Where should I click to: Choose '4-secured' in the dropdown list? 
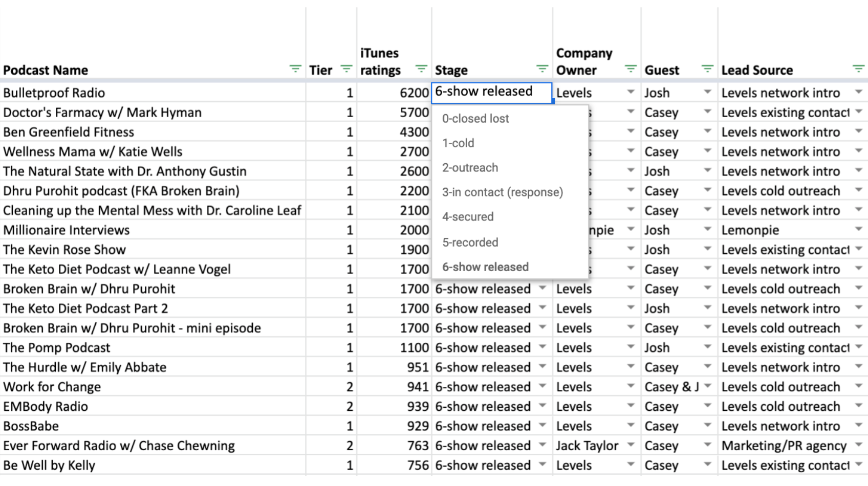coord(468,217)
